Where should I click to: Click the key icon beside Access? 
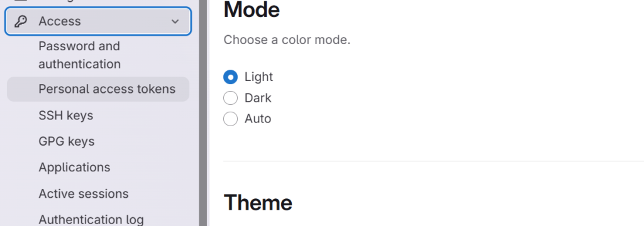(x=21, y=21)
